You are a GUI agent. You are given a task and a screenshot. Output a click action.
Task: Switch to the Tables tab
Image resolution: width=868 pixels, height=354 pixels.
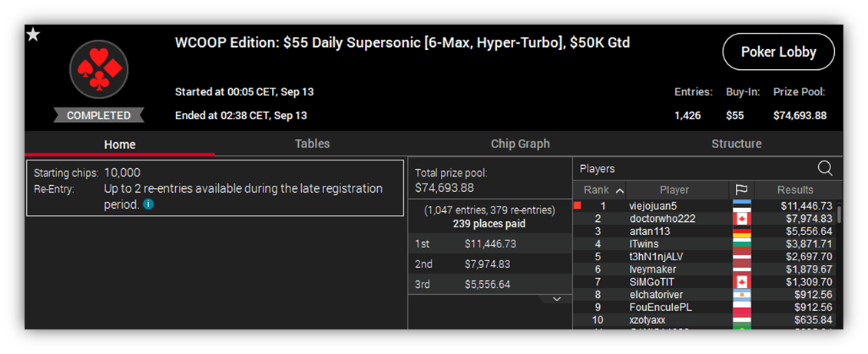click(312, 144)
